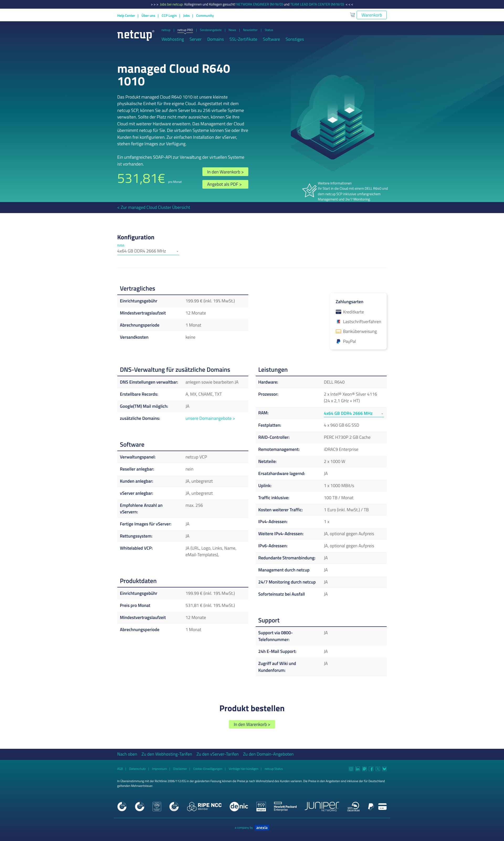This screenshot has height=841, width=504.
Task: Click the anexia company logo
Action: 262,827
